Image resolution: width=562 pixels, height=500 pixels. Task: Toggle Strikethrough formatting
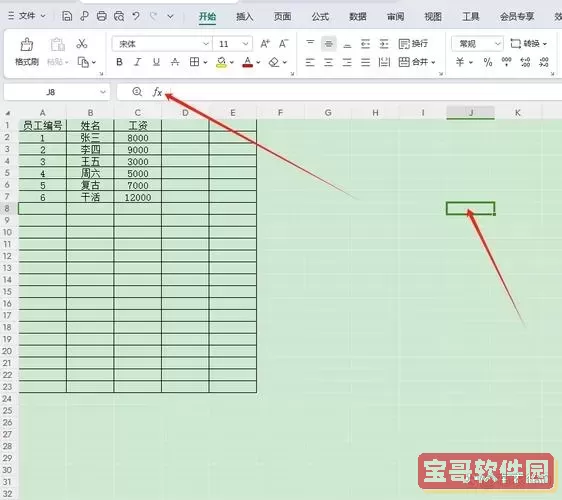[175, 62]
